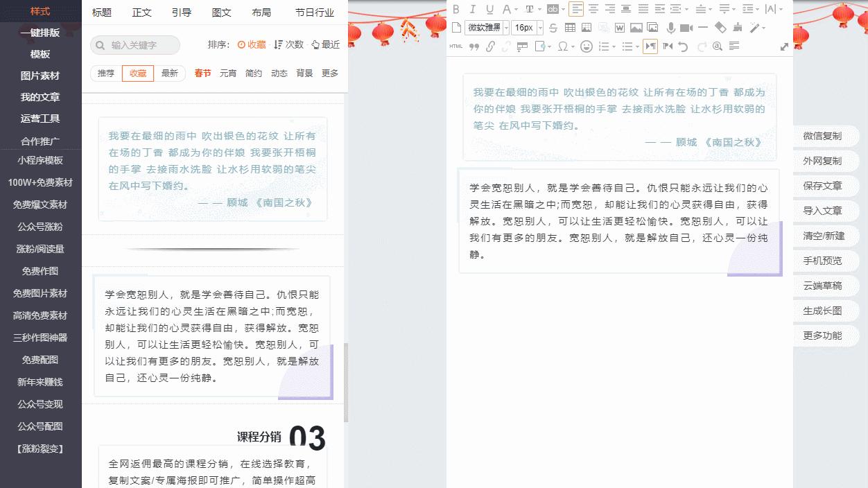Insert a table using the table icon
Viewport: 868px width, 488px height.
pyautogui.click(x=571, y=28)
